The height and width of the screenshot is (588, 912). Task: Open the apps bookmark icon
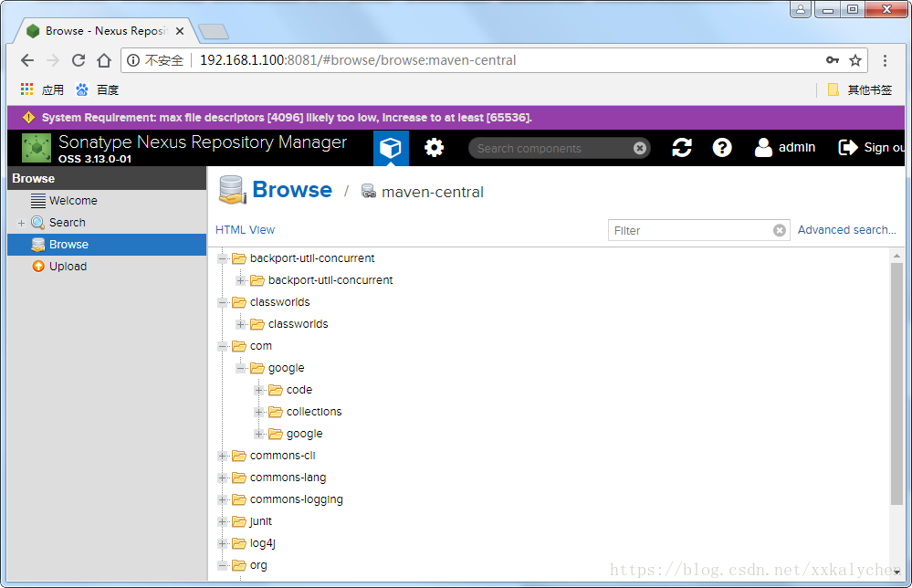point(26,89)
